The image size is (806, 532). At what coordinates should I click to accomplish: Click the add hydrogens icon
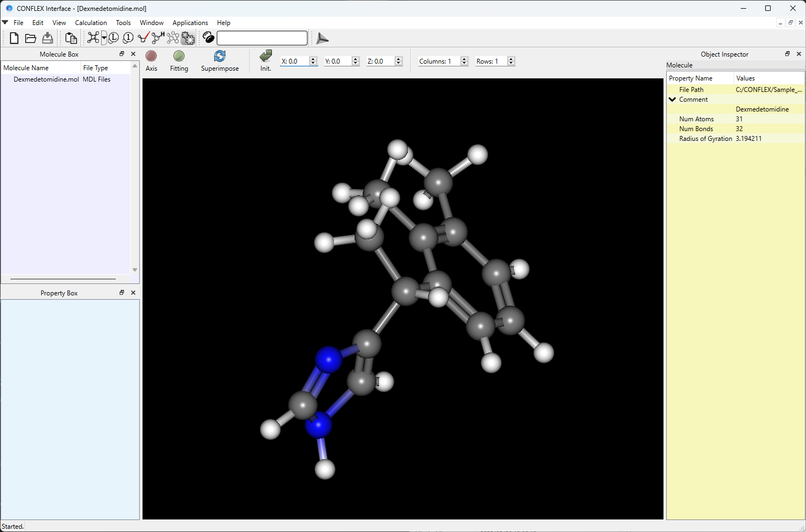click(x=157, y=38)
